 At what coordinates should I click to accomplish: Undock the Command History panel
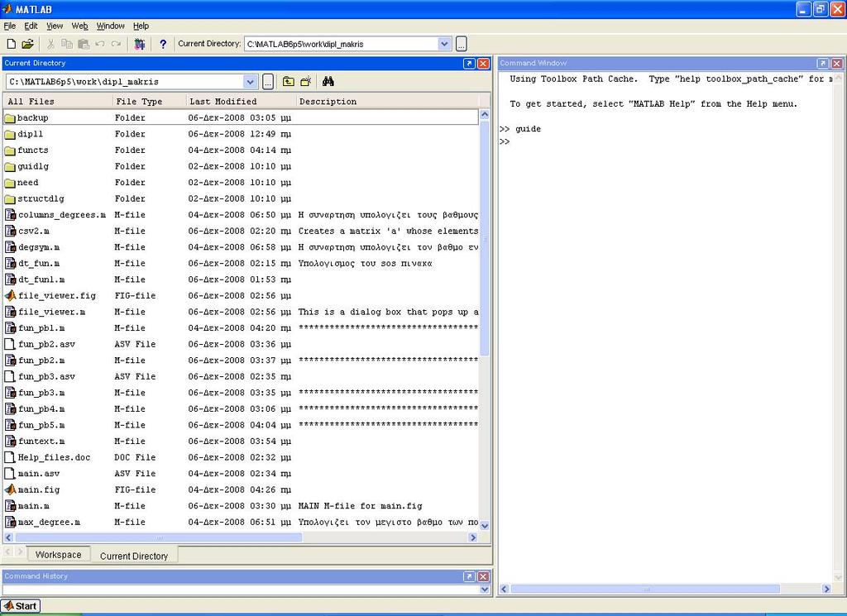[x=469, y=576]
